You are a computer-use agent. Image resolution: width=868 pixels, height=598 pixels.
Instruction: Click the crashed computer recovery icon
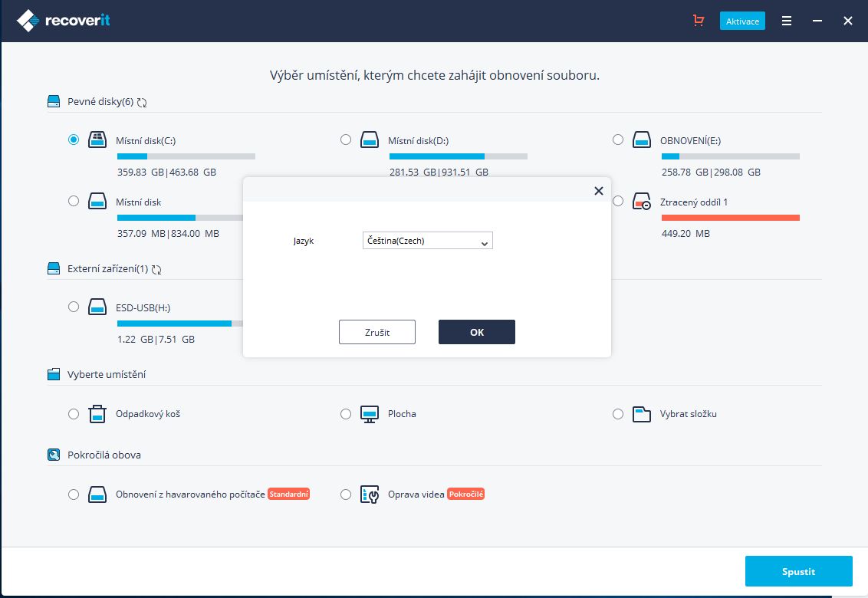coord(97,495)
